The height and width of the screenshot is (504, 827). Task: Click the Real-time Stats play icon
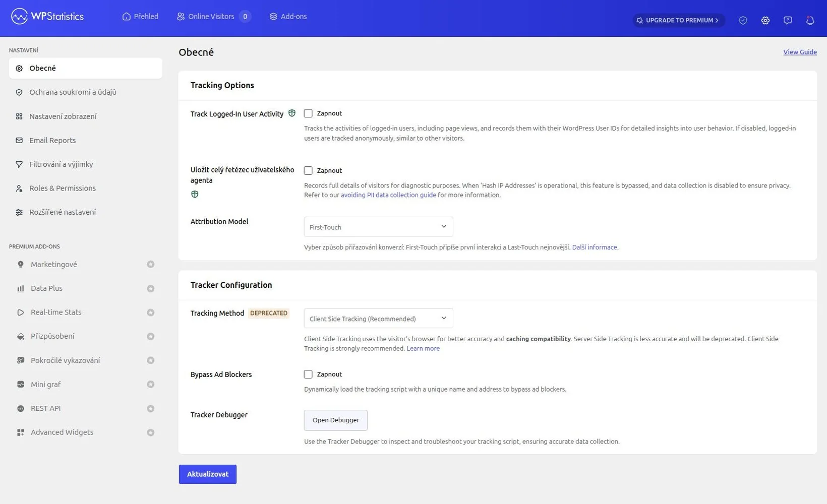point(21,312)
